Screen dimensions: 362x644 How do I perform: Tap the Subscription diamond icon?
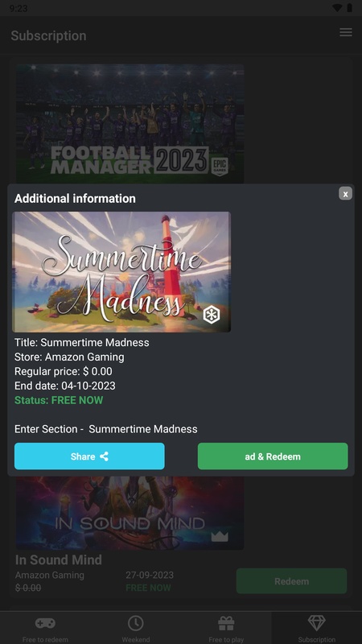click(x=316, y=623)
